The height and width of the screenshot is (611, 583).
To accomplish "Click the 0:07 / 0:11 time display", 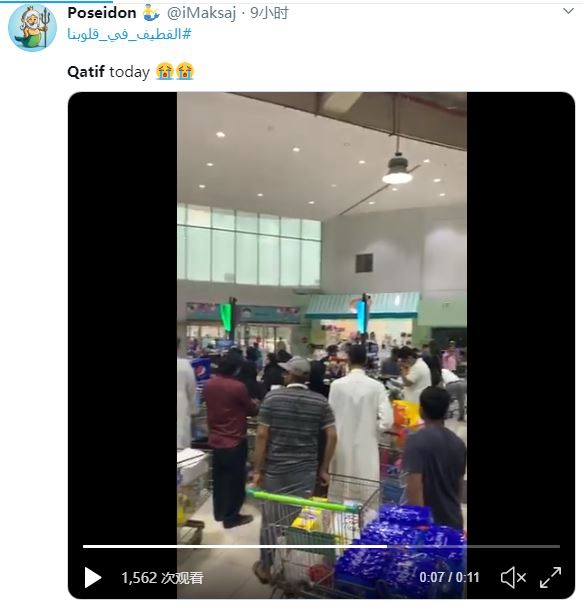I will coord(449,577).
